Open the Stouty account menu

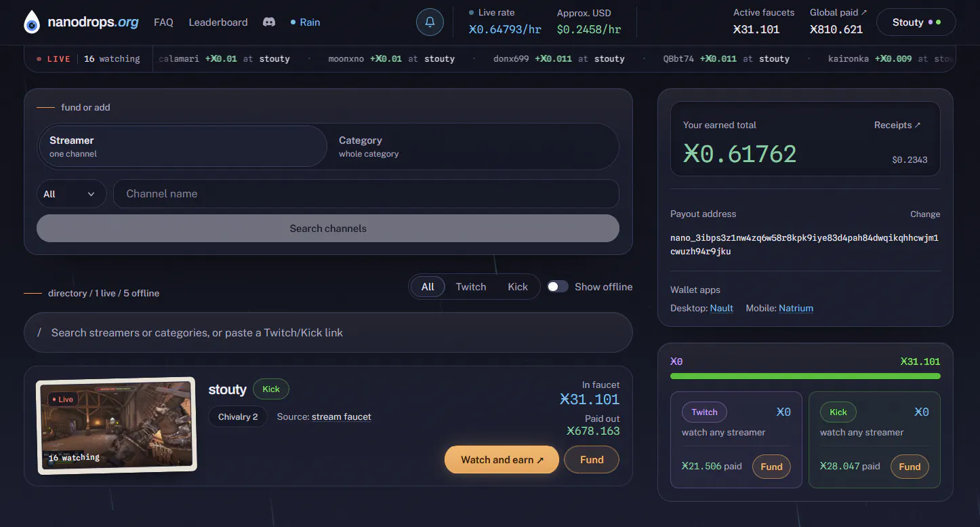[916, 22]
